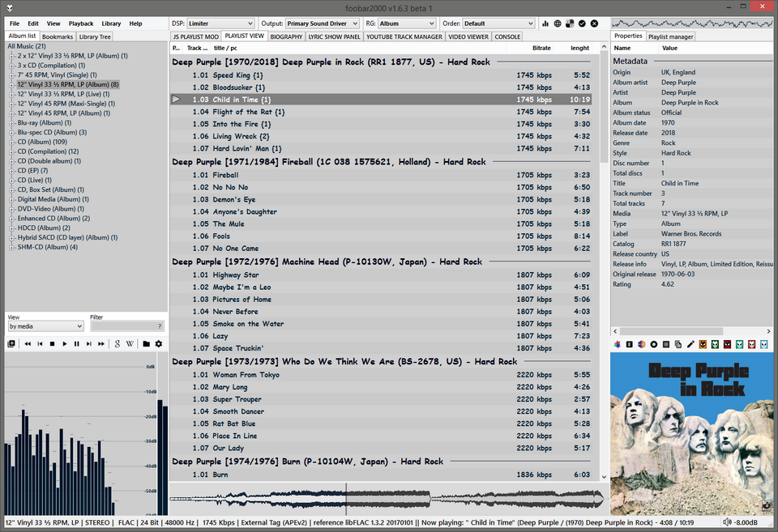Click the checkmark circle icon in toolbar
The image size is (778, 532).
pos(582,23)
